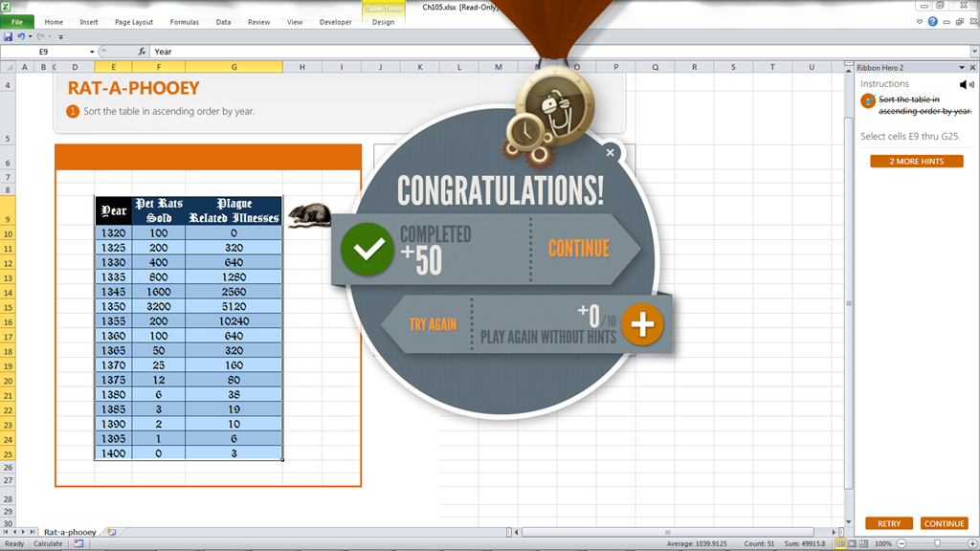This screenshot has width=980, height=551.
Task: Click the blue Help question mark icon
Action: (x=932, y=22)
